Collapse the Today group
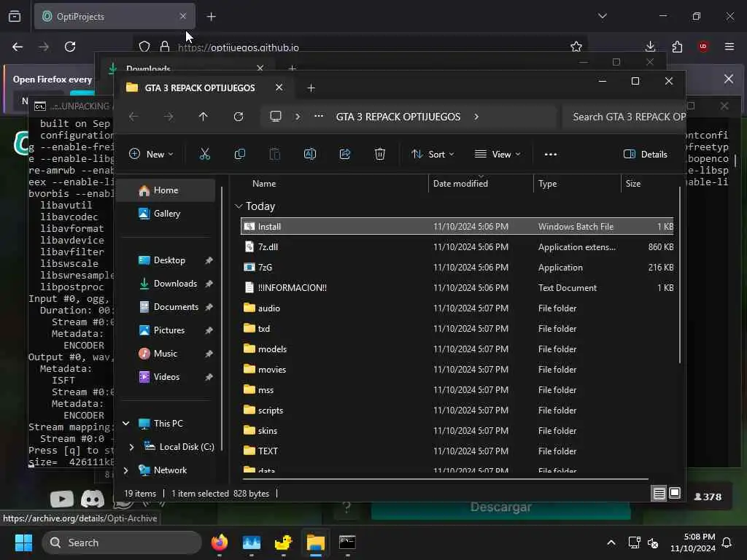The width and height of the screenshot is (747, 560). click(x=239, y=206)
